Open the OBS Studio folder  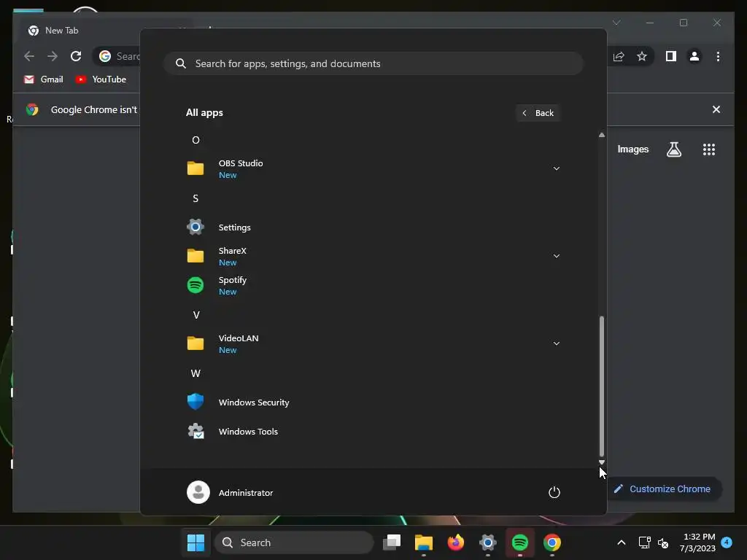coord(373,168)
